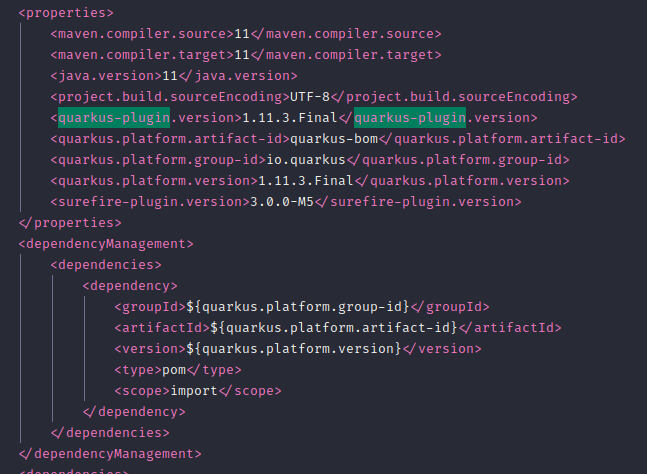The width and height of the screenshot is (647, 474).
Task: Click the closing </quarkus.platform.artifact-id> tag
Action: pyautogui.click(x=502, y=139)
